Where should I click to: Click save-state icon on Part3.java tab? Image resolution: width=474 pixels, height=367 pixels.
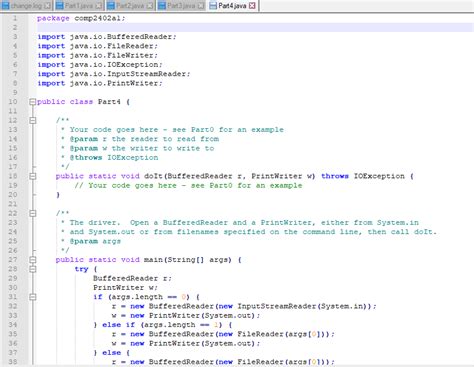(162, 6)
